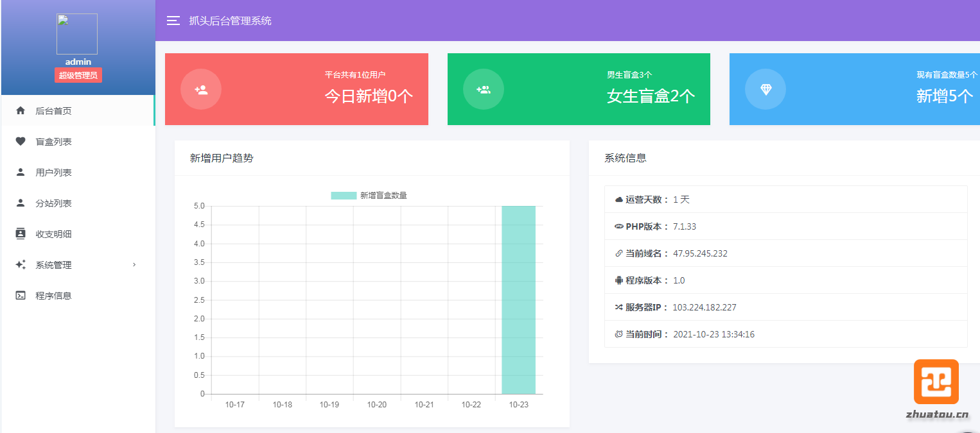Click the 超级管理员 role badge
The width and height of the screenshot is (980, 433).
pos(78,76)
